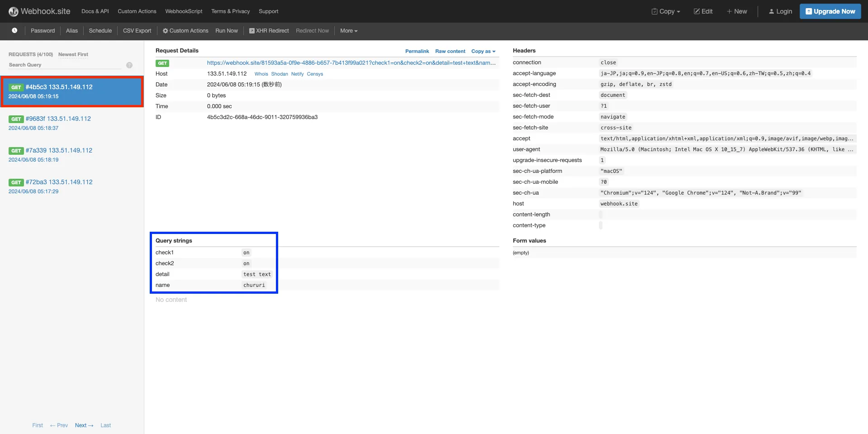Click the Permalink link
Screen dimensions: 868x434
pyautogui.click(x=417, y=51)
